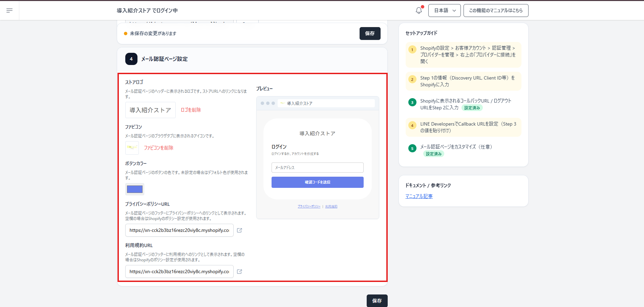
Task: Click preview 確認コードを送信 button
Action: [317, 182]
